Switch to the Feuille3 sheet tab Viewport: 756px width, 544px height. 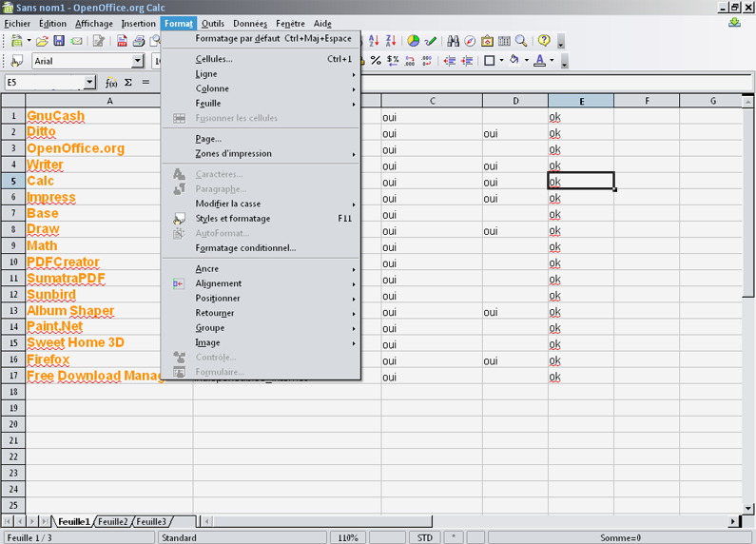(151, 522)
